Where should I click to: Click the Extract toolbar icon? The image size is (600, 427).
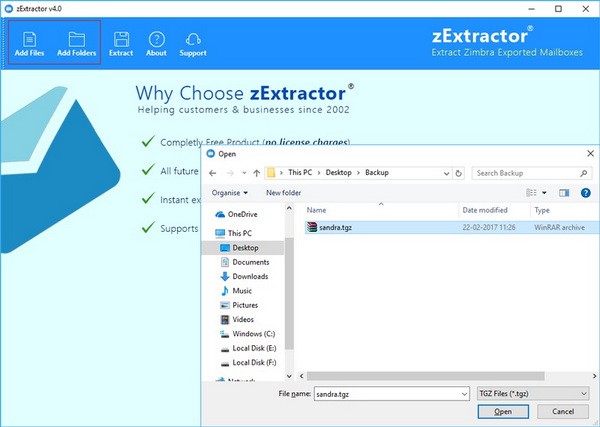(121, 43)
